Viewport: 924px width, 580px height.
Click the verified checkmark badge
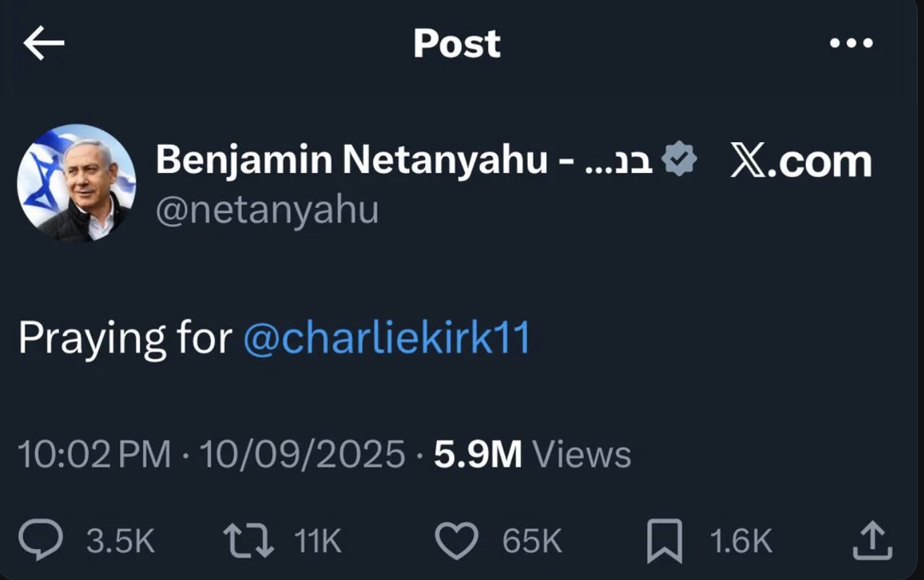coord(679,160)
